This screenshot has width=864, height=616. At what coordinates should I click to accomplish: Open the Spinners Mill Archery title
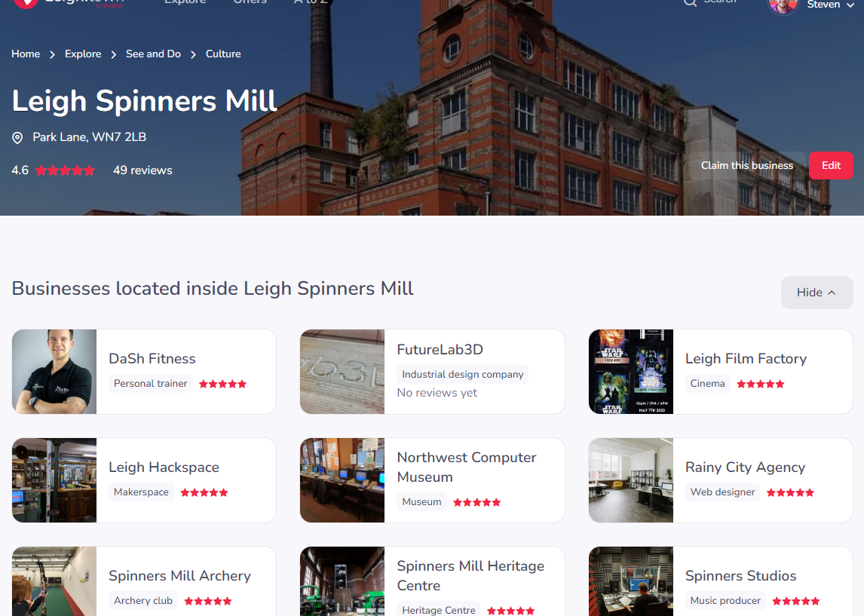click(179, 576)
